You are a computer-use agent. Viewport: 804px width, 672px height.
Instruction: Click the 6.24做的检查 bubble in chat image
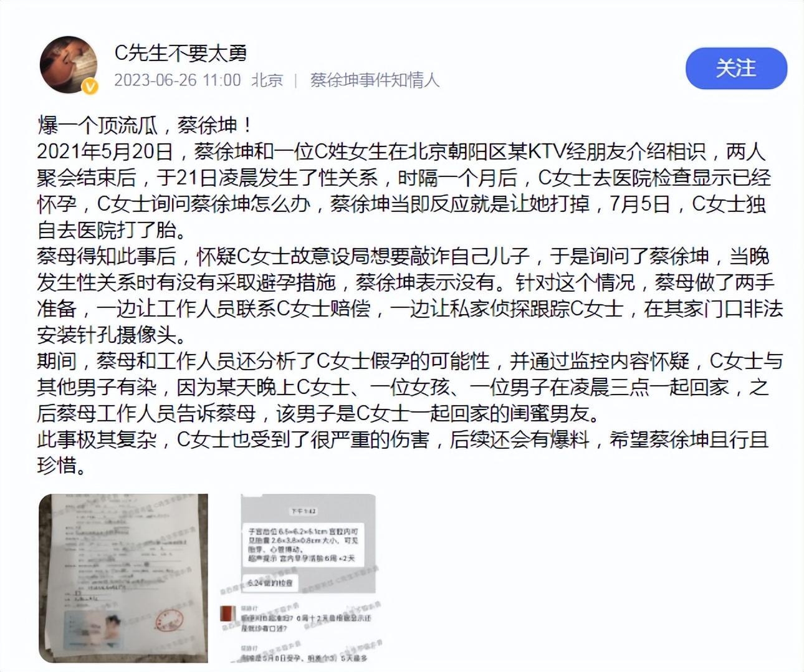tap(270, 583)
